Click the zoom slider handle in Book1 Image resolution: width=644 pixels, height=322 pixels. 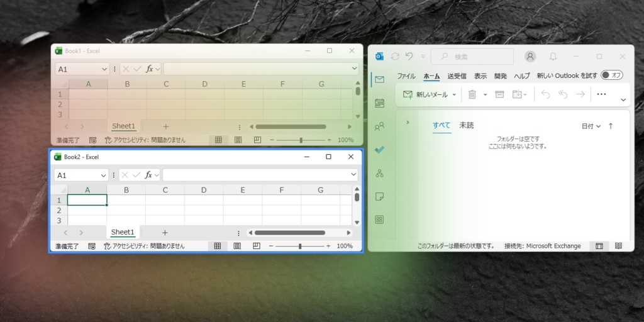point(301,140)
